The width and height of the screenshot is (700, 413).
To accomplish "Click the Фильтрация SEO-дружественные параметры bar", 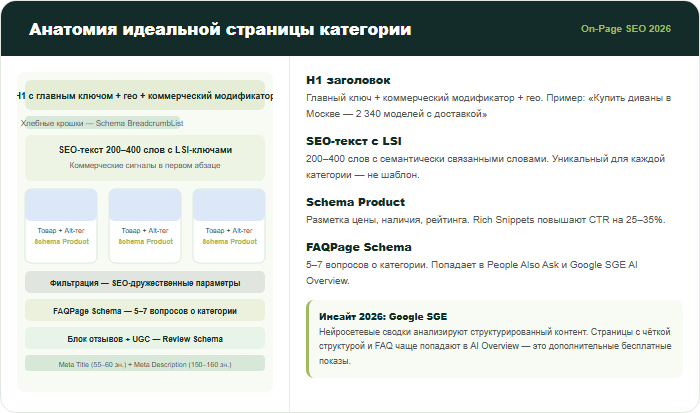I will pyautogui.click(x=145, y=282).
